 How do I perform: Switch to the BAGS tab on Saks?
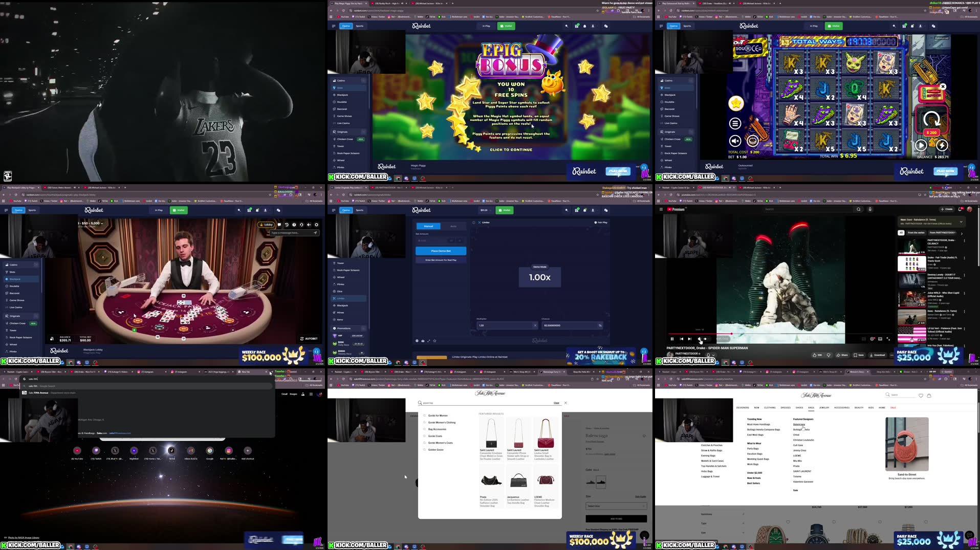pyautogui.click(x=811, y=407)
